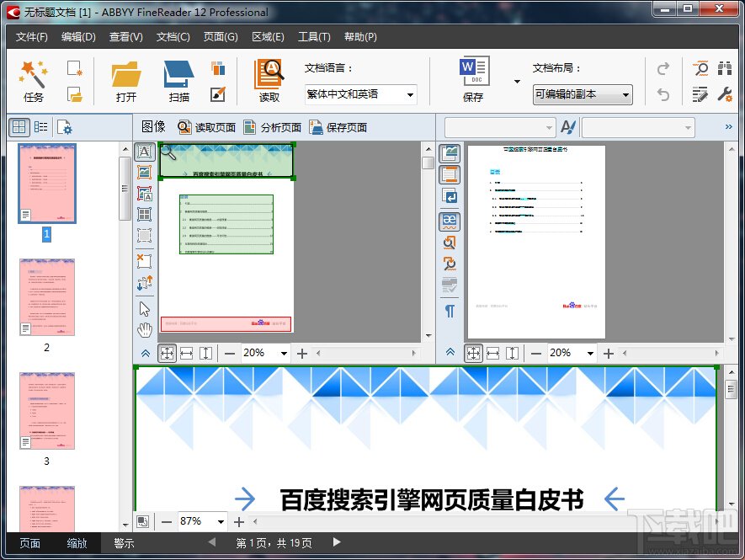
Task: Open the 文件(F) menu
Action: pos(31,36)
